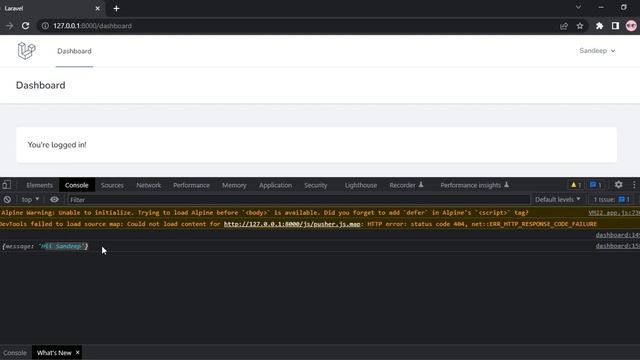Open DevTools settings gear
This screenshot has width=640, height=360.
click(x=619, y=184)
